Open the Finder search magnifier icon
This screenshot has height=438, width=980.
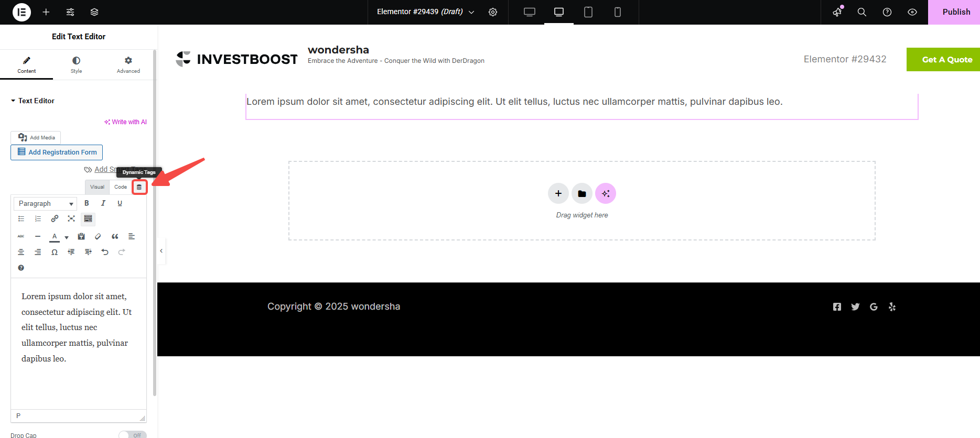pyautogui.click(x=861, y=12)
